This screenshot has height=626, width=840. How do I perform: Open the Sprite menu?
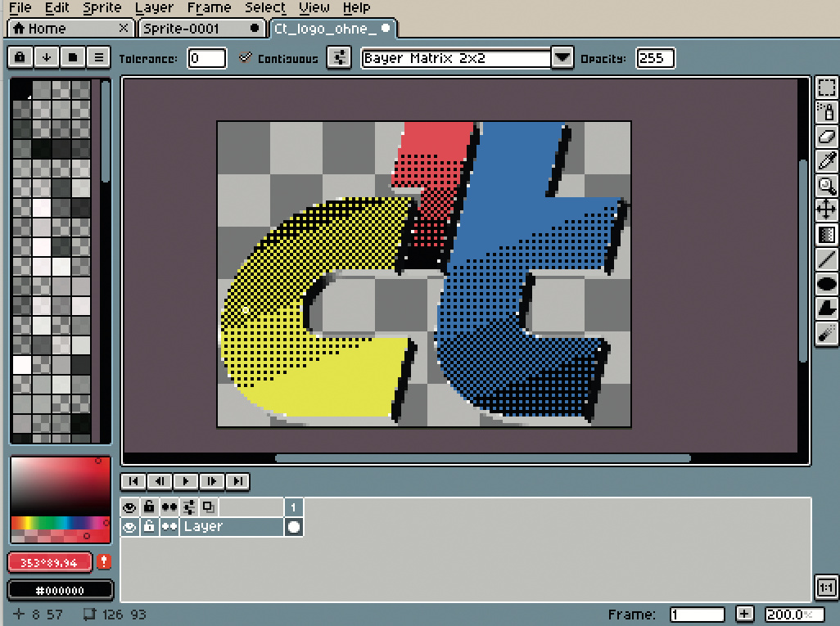tap(102, 7)
